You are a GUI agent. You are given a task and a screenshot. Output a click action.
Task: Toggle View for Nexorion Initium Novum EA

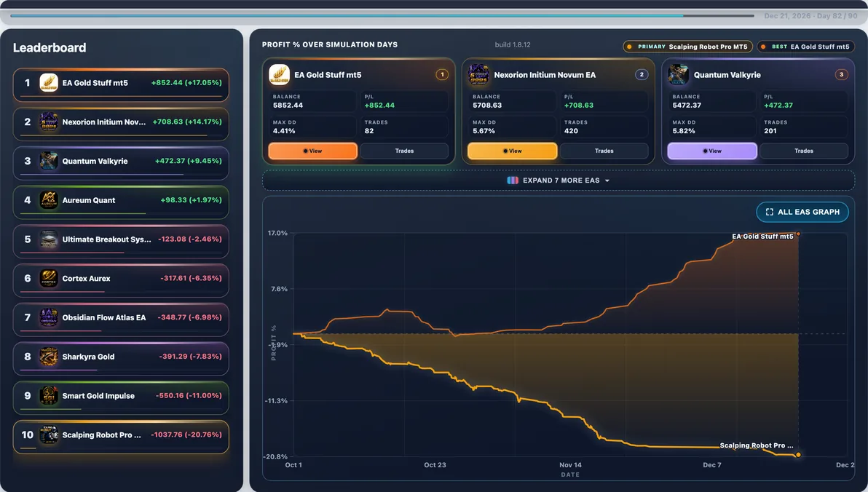coord(513,151)
